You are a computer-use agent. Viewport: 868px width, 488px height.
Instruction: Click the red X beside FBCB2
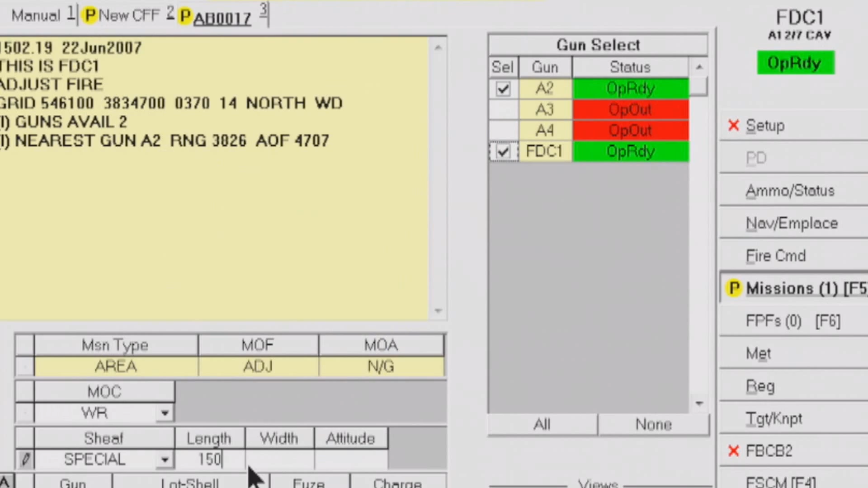point(734,450)
